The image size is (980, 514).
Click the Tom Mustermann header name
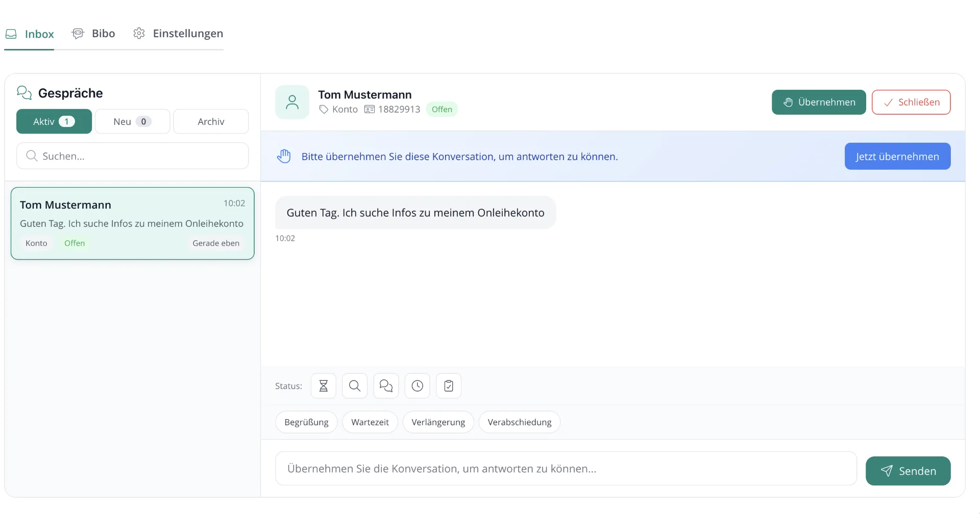(x=365, y=95)
